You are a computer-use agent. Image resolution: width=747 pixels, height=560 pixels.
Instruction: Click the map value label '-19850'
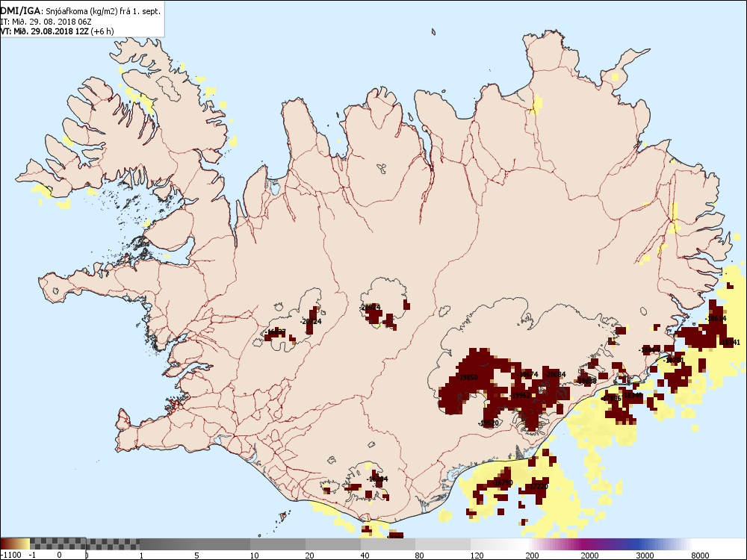[x=468, y=378]
